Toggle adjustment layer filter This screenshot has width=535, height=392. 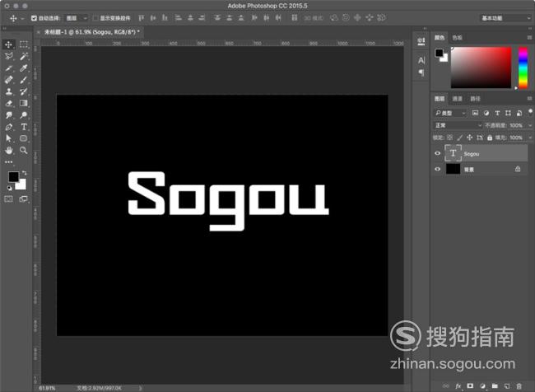[x=486, y=113]
